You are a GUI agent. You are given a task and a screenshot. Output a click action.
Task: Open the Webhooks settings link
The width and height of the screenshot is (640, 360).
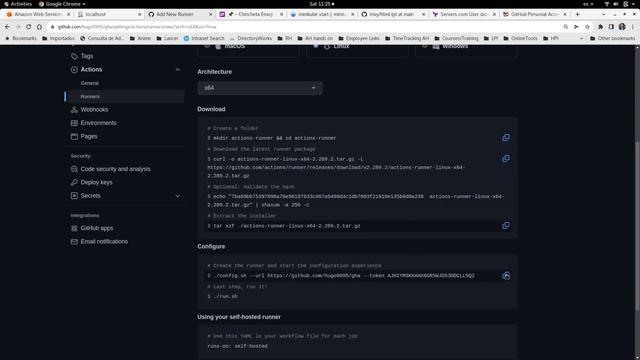pyautogui.click(x=94, y=110)
